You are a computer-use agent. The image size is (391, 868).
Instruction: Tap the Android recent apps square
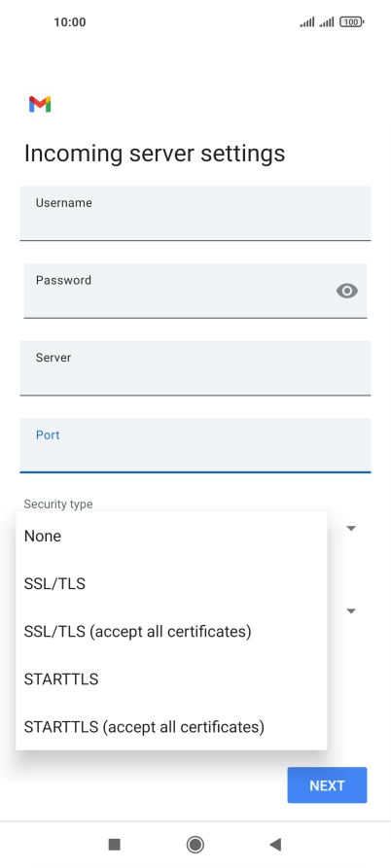(x=114, y=845)
